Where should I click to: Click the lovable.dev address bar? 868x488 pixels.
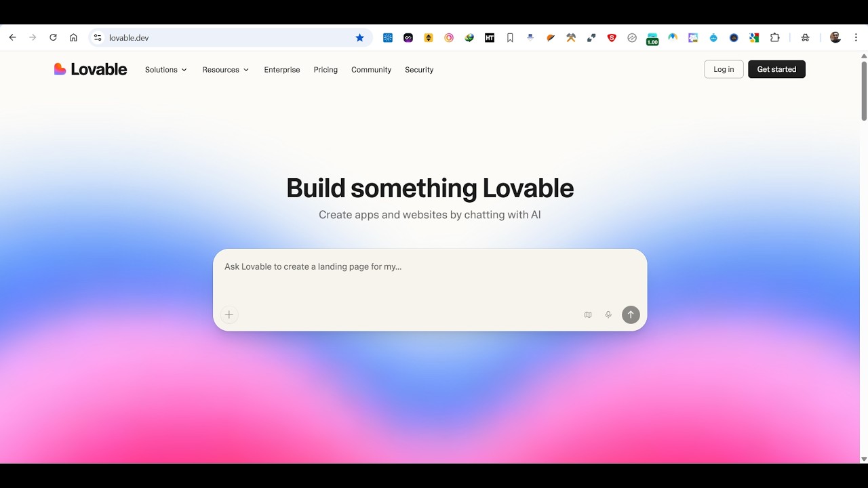[231, 38]
